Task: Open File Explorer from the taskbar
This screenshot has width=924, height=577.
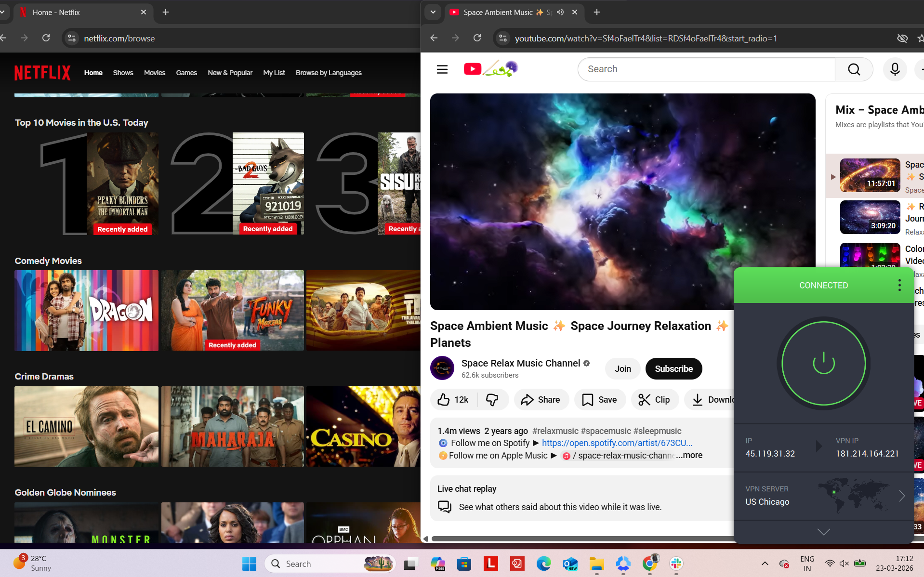Action: pos(596,564)
